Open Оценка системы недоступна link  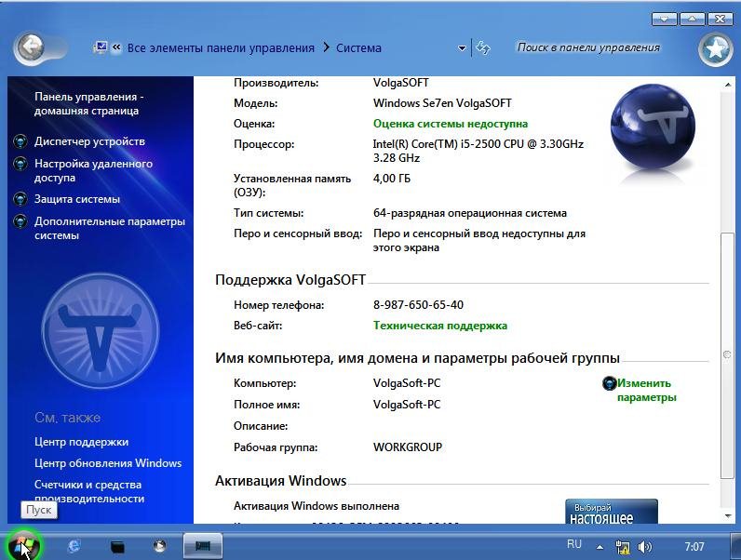coord(450,123)
